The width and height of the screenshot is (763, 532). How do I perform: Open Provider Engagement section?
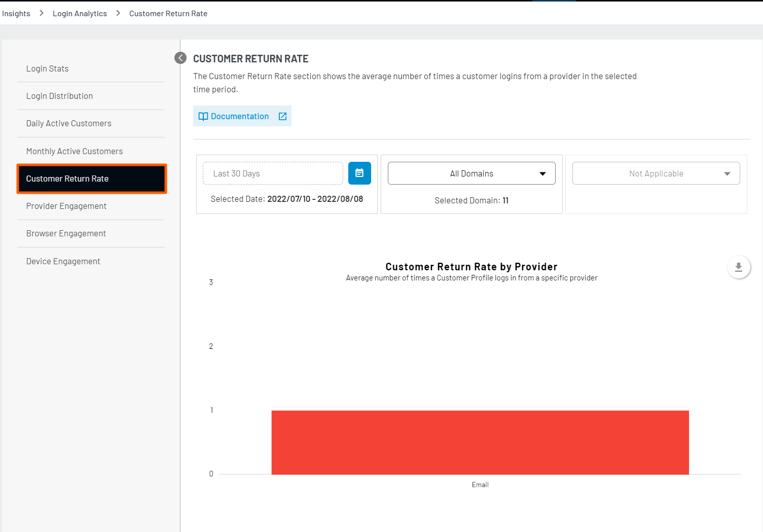[x=66, y=206]
